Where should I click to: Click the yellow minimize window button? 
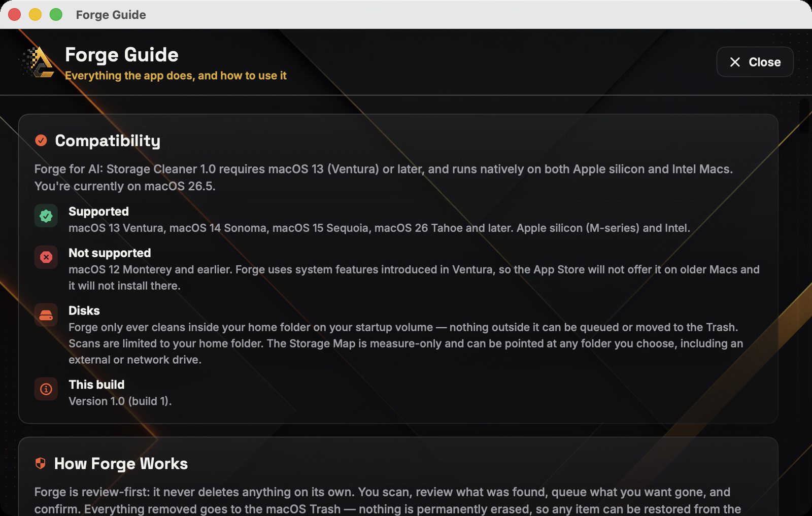click(35, 15)
